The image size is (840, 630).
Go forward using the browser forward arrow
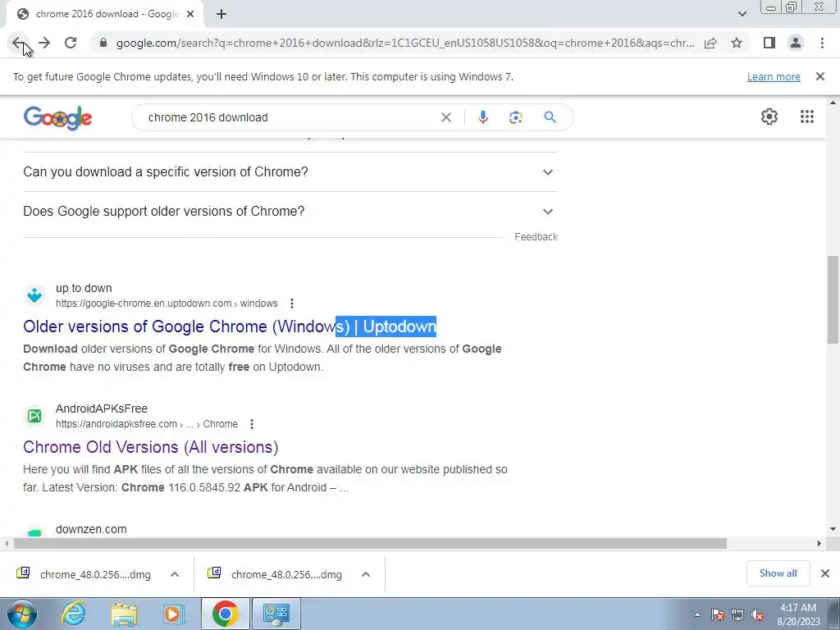coord(44,43)
